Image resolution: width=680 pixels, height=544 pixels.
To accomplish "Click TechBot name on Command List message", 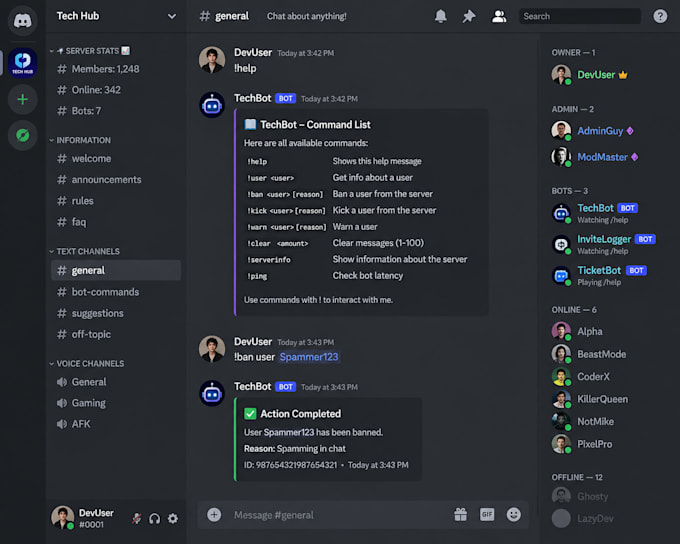I will click(x=252, y=98).
